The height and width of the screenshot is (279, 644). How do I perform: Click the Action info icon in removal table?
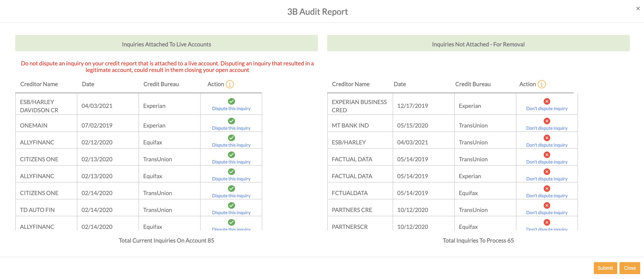click(x=541, y=84)
